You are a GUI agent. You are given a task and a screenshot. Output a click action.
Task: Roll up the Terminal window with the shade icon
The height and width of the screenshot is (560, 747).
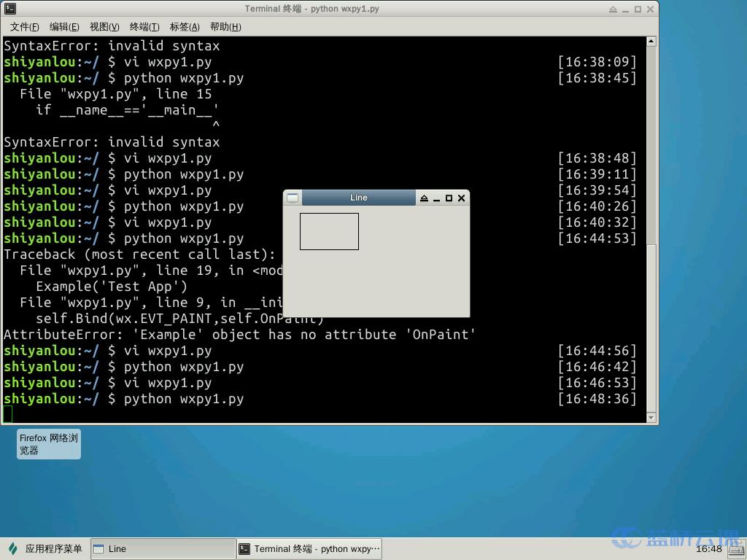[614, 9]
